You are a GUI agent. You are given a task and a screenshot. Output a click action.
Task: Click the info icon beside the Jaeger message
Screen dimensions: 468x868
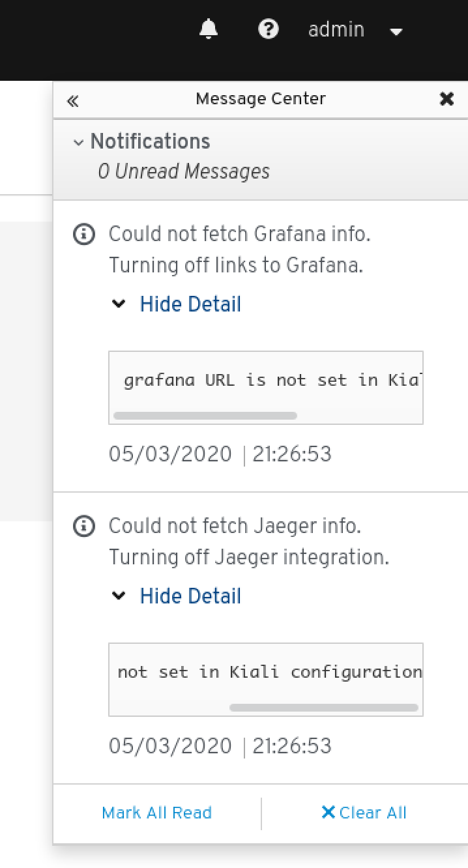tap(83, 526)
